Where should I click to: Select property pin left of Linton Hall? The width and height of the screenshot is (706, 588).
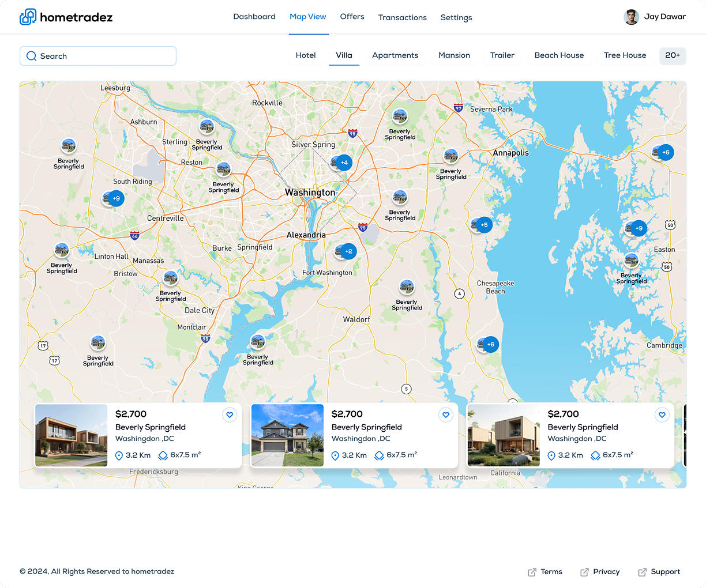pos(62,250)
